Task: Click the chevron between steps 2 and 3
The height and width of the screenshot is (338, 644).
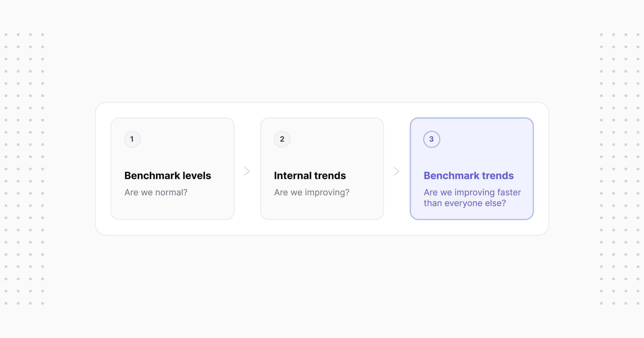Action: [397, 171]
